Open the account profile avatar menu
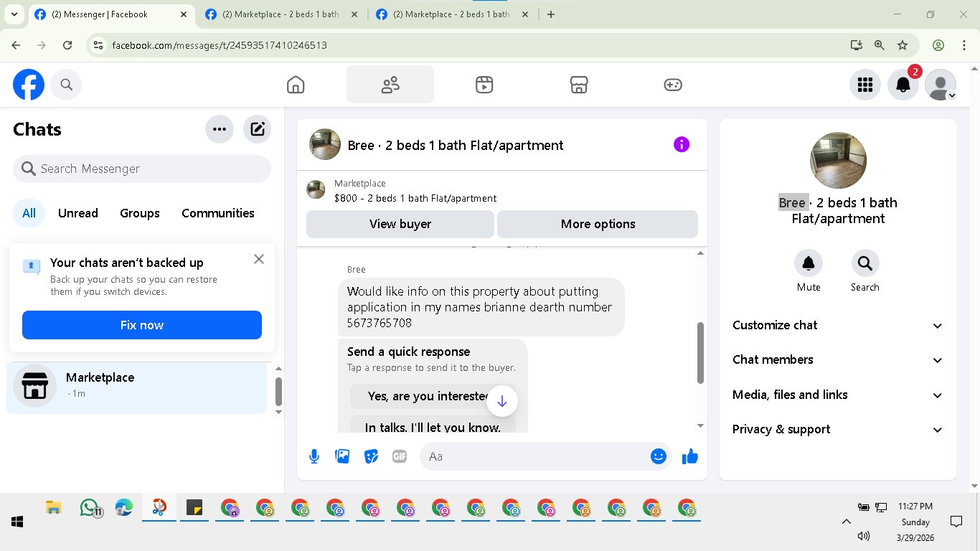This screenshot has height=551, width=980. pyautogui.click(x=941, y=85)
